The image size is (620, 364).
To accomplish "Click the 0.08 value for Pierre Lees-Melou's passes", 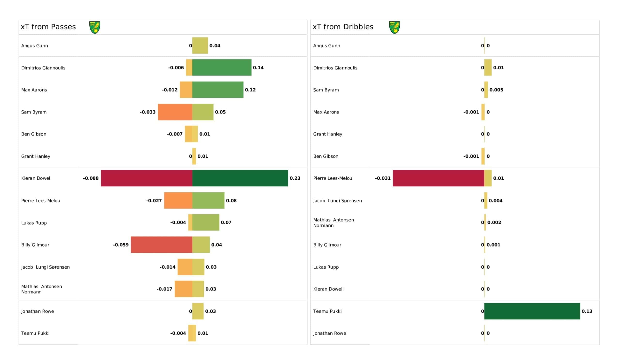I will 231,201.
